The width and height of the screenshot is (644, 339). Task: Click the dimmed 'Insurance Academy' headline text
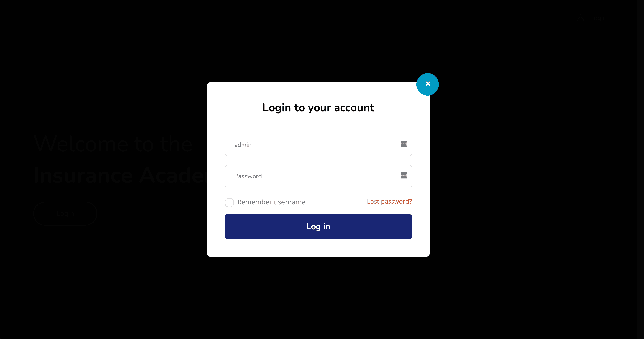click(x=120, y=176)
